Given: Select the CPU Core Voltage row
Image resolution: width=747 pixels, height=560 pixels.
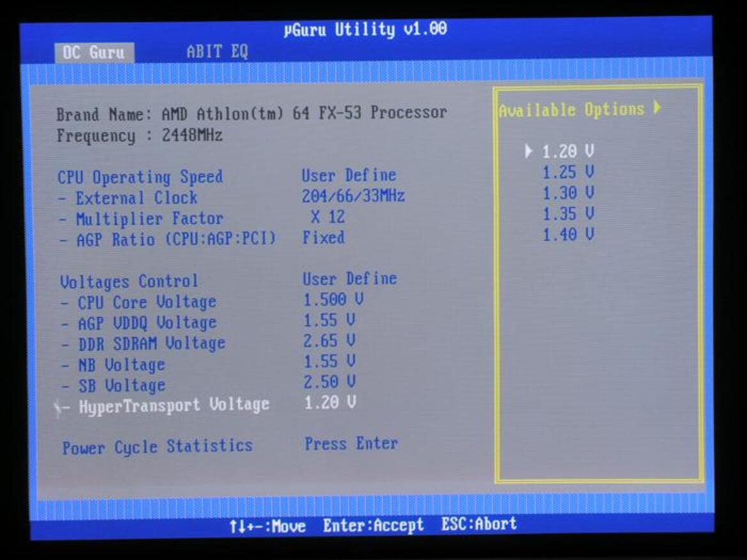Looking at the screenshot, I should 139,303.
